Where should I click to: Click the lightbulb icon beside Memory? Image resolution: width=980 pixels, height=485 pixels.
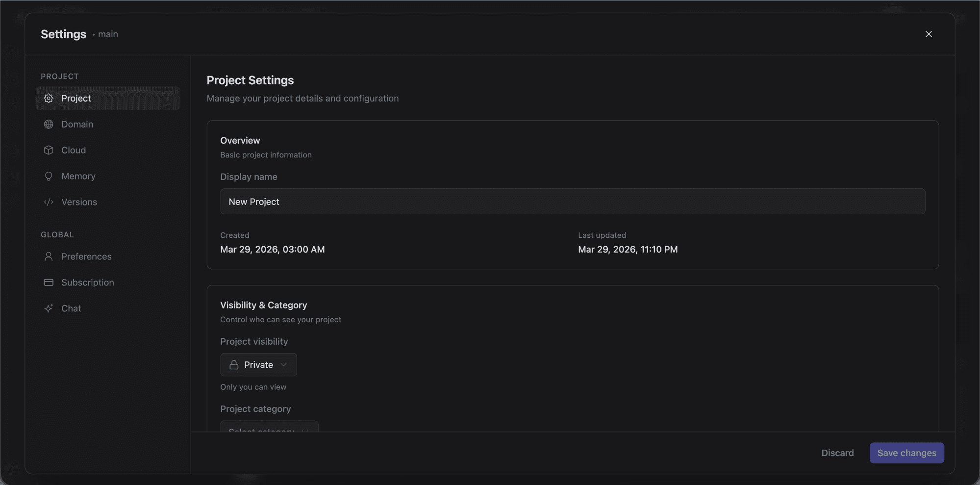tap(49, 176)
